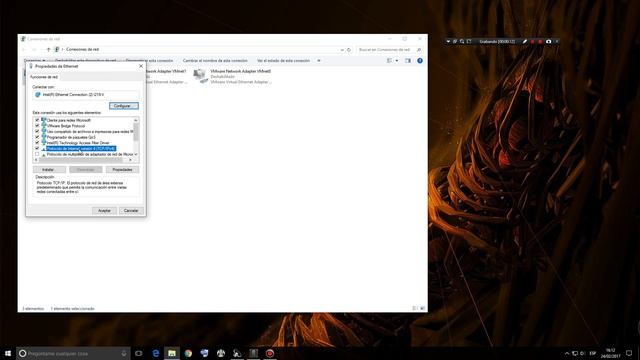This screenshot has height=360, width=640.
Task: Select VMware Network Adapter VMnet8 icon
Action: point(200,76)
